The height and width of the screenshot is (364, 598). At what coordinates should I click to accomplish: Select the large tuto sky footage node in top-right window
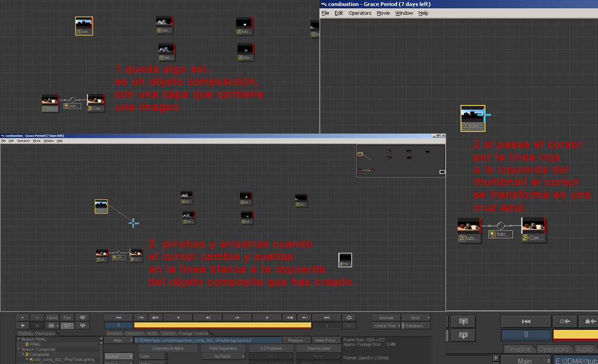pos(473,118)
